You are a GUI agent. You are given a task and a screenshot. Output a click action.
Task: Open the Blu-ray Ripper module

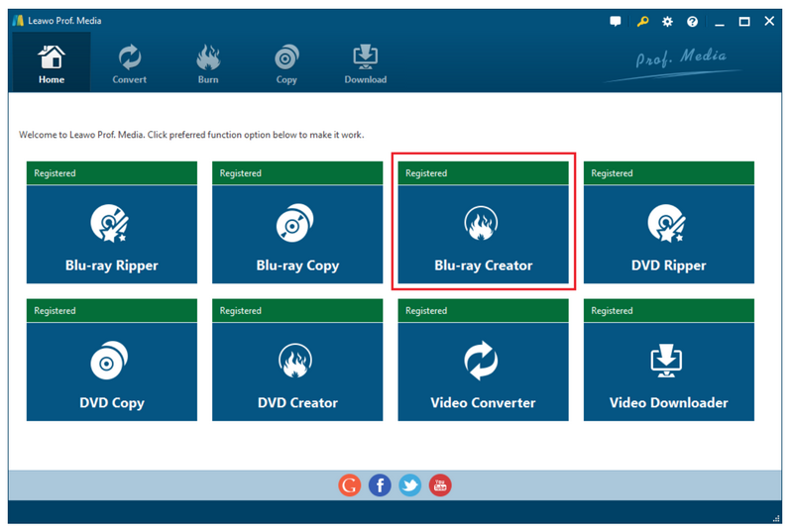coord(111,234)
